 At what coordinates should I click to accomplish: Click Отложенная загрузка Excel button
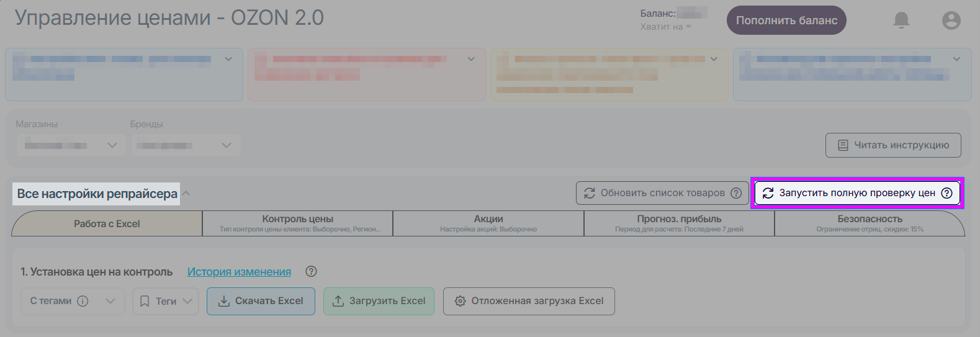[529, 301]
